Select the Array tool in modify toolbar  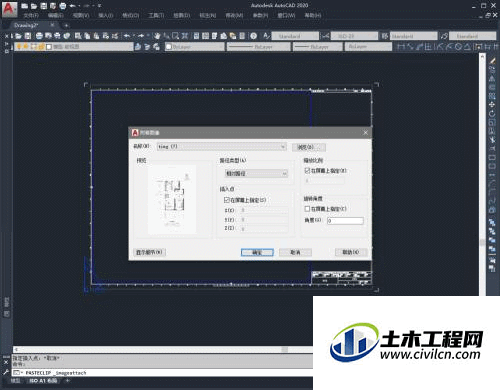pos(492,96)
